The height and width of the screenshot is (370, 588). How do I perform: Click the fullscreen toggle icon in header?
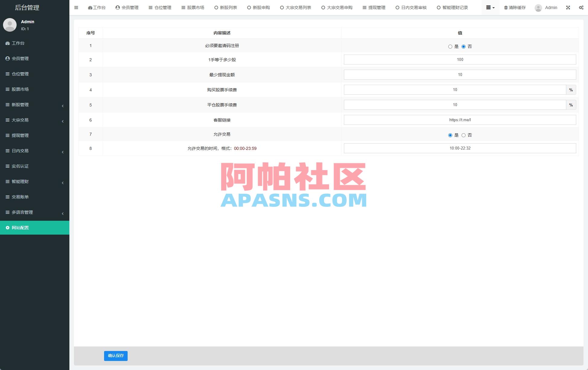coord(568,8)
